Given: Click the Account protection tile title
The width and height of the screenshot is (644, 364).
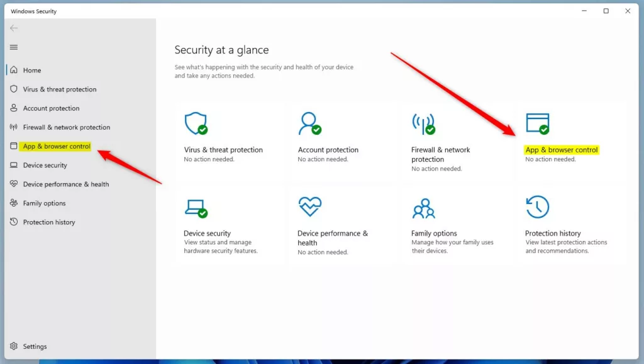Looking at the screenshot, I should [x=328, y=150].
